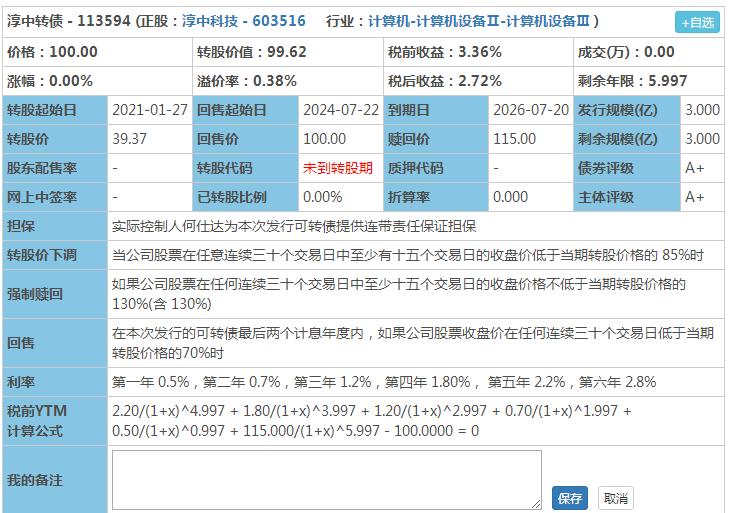Screen dimensions: 736x513
Task: Select the 债券评级 value A+
Action: pyautogui.click(x=695, y=168)
